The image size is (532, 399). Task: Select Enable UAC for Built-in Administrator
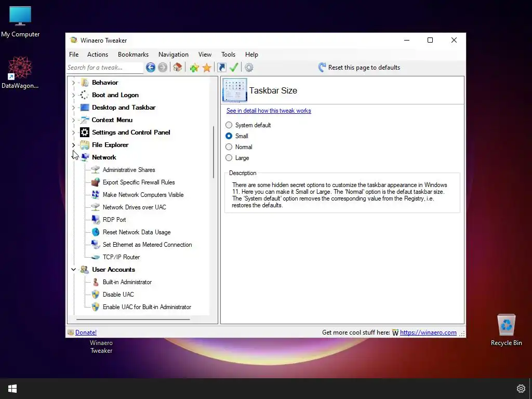pos(147,307)
